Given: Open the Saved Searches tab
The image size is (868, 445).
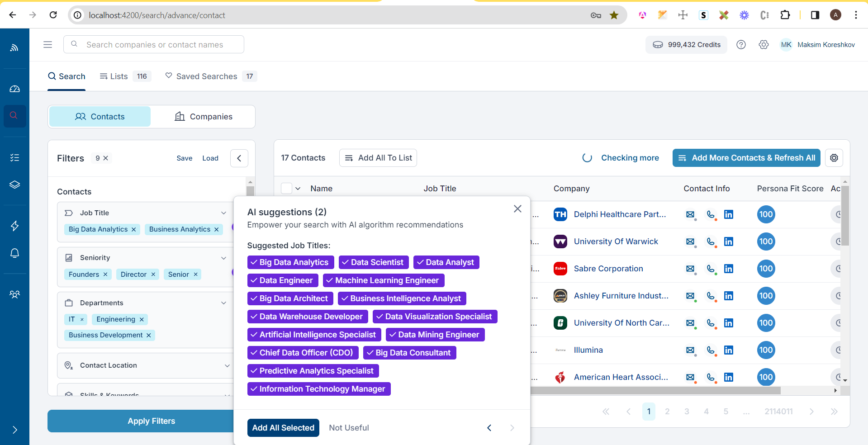Looking at the screenshot, I should (x=206, y=76).
